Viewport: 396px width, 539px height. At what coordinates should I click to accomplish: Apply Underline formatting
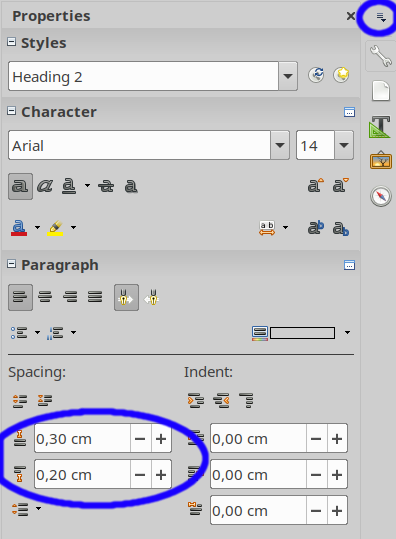coord(69,186)
